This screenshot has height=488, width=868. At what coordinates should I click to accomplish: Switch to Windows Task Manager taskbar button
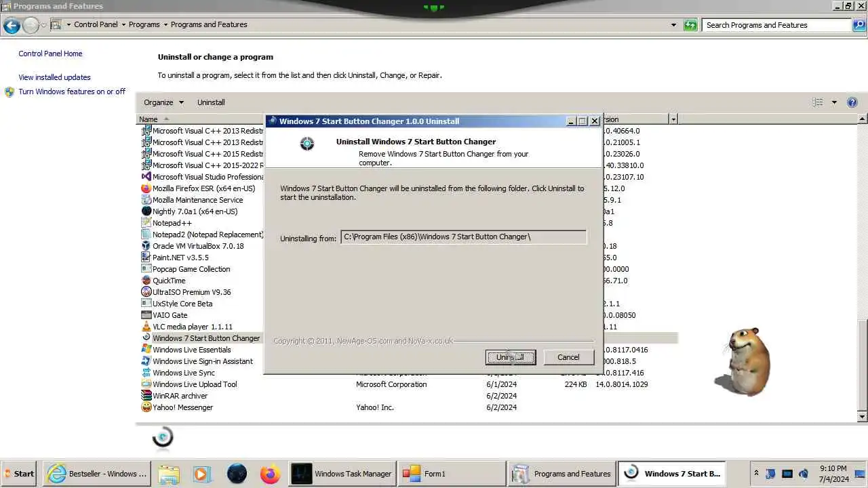tap(342, 474)
